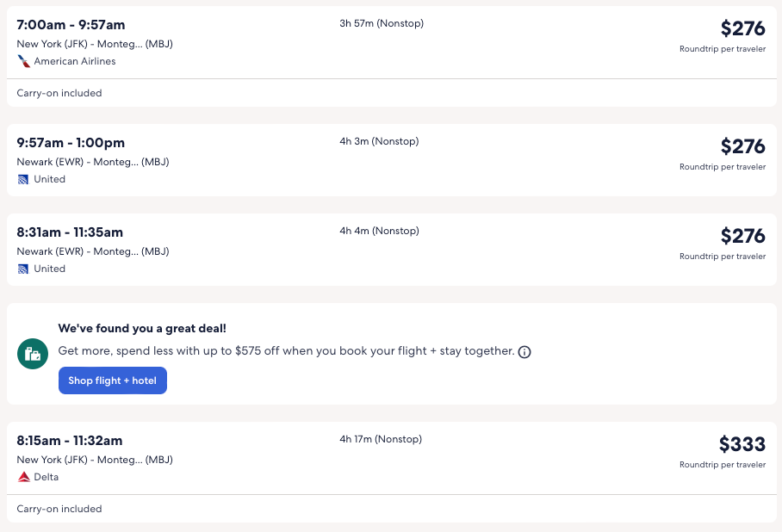Click the We've found you a great deal heading
This screenshot has width=782, height=532.
(x=142, y=328)
